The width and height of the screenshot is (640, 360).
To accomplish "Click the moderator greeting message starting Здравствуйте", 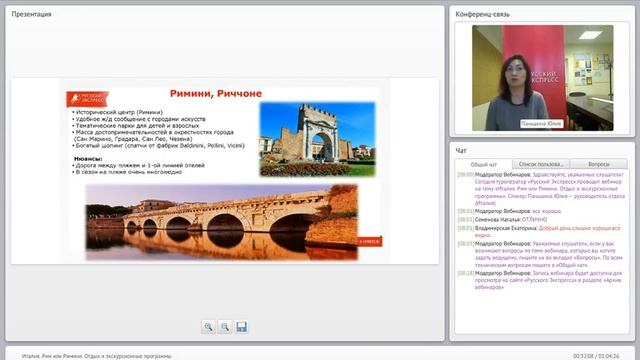I will pos(541,189).
